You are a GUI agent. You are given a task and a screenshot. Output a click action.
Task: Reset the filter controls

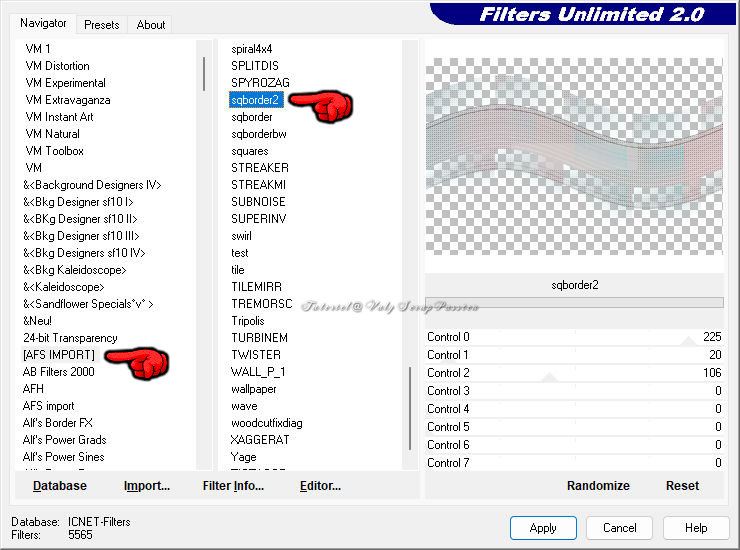tap(682, 486)
